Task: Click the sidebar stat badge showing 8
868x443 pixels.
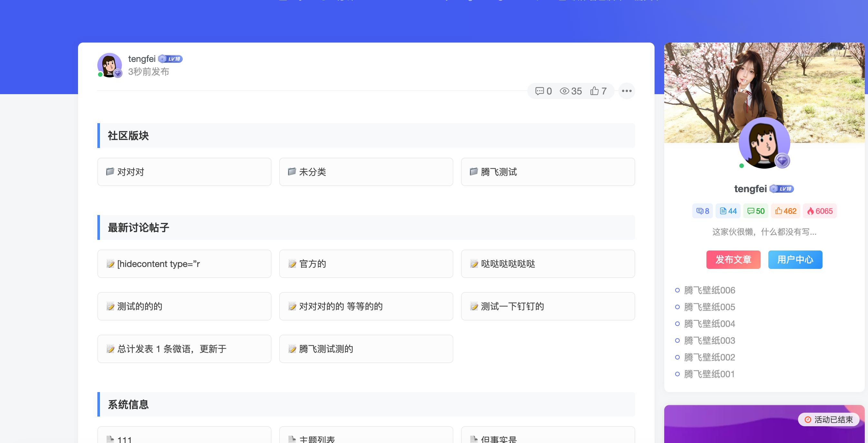Action: pos(703,211)
